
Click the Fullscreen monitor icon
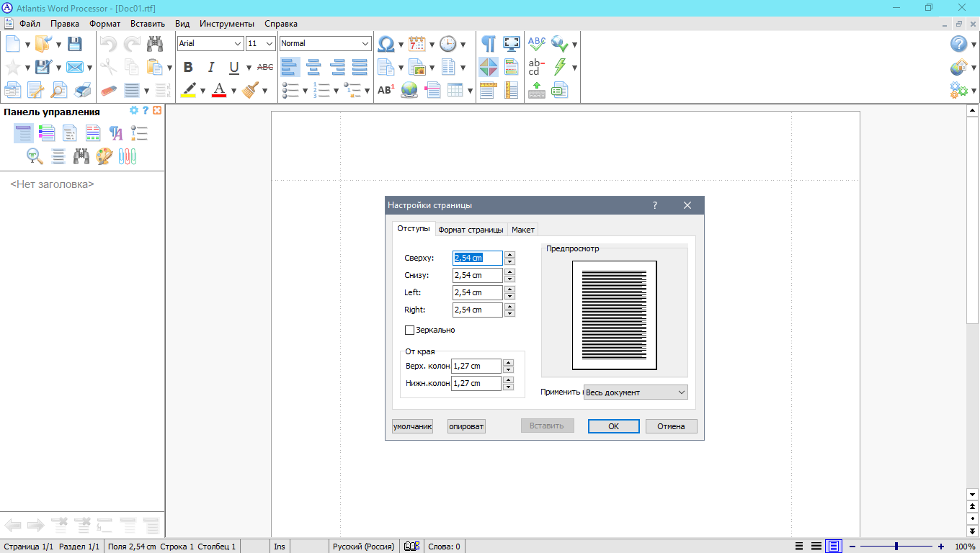pyautogui.click(x=512, y=44)
